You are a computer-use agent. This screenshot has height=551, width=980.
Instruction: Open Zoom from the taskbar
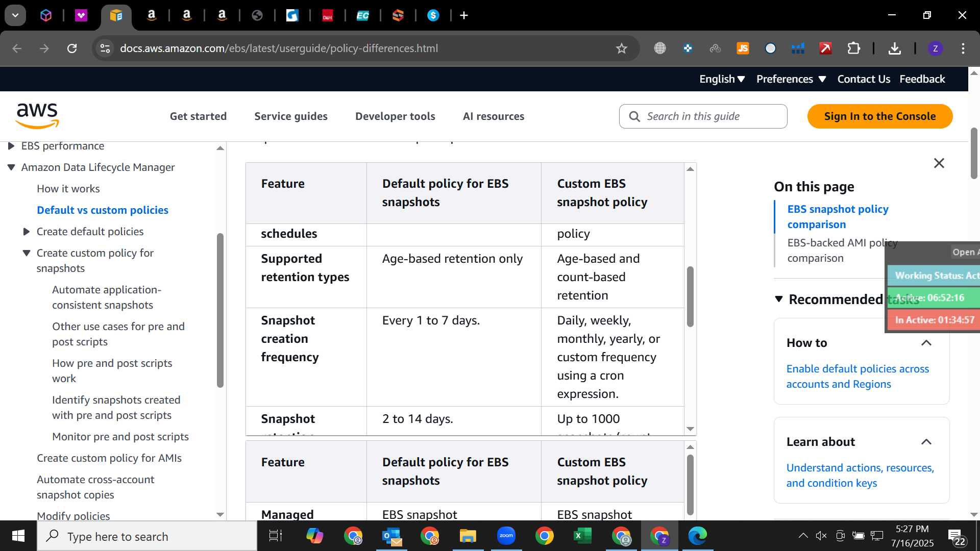tap(506, 536)
